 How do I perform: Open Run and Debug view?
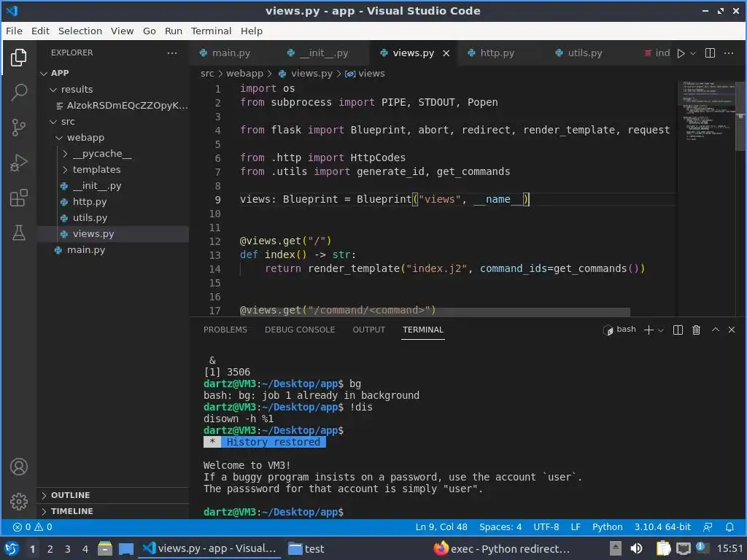tap(18, 163)
